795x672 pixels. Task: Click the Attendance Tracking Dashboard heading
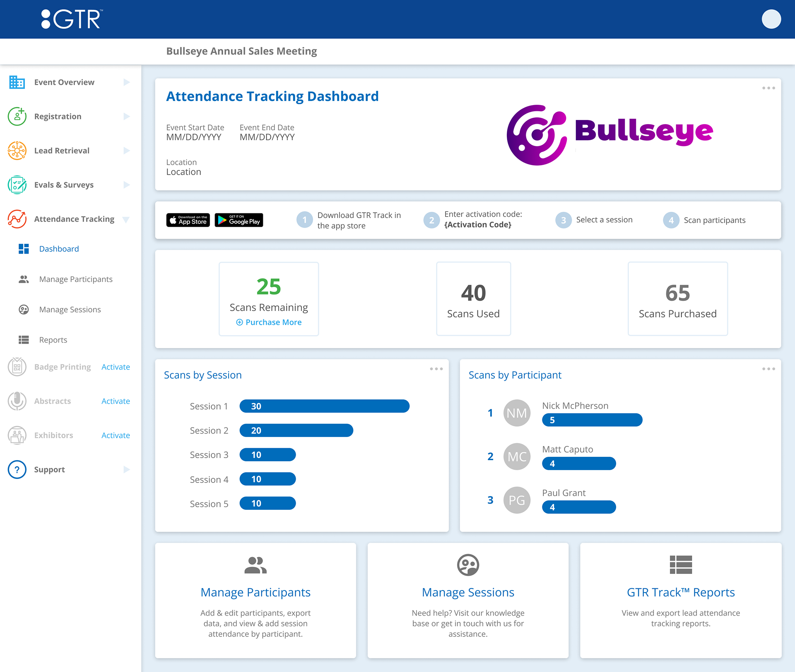272,96
